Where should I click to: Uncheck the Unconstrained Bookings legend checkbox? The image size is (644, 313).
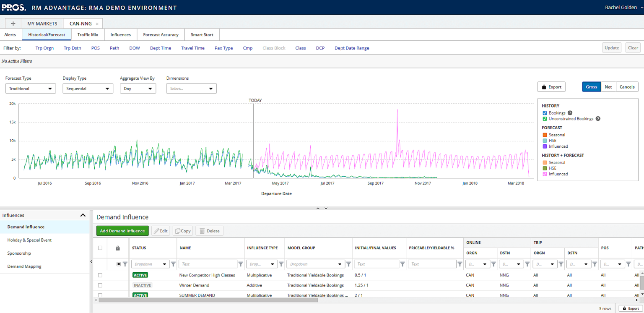tap(544, 119)
